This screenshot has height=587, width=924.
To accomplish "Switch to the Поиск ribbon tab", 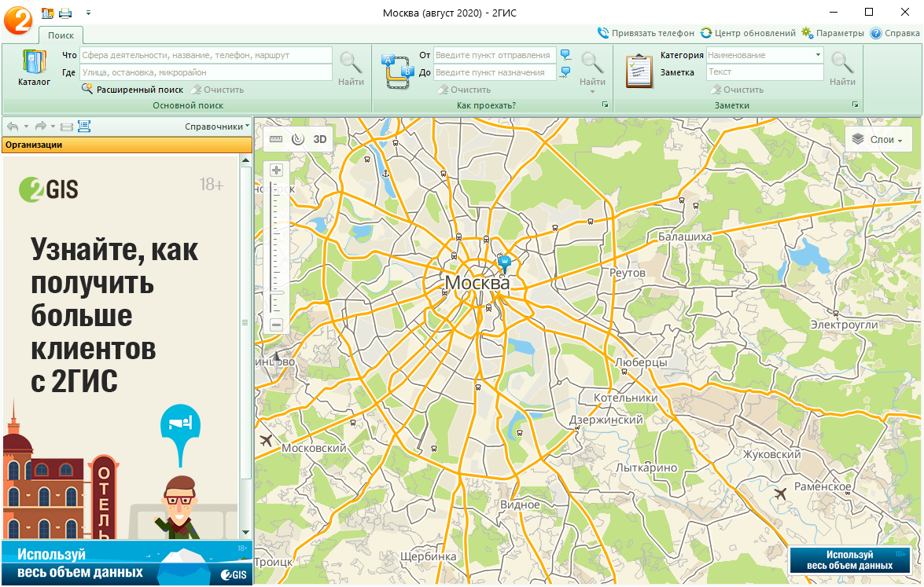I will (61, 35).
